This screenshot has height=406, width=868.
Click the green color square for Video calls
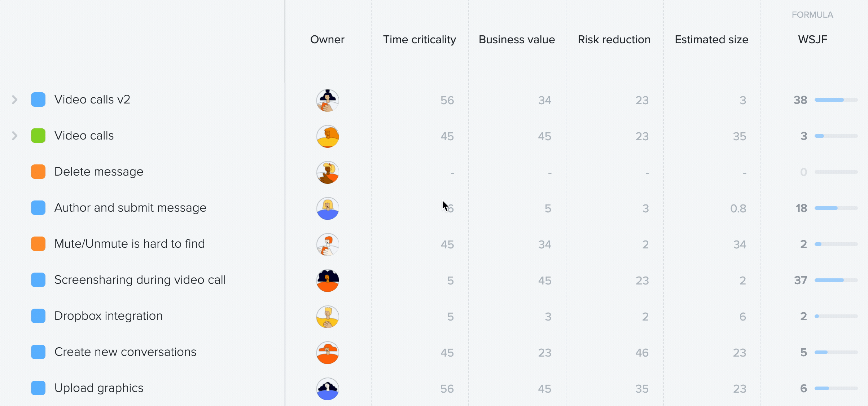tap(38, 136)
